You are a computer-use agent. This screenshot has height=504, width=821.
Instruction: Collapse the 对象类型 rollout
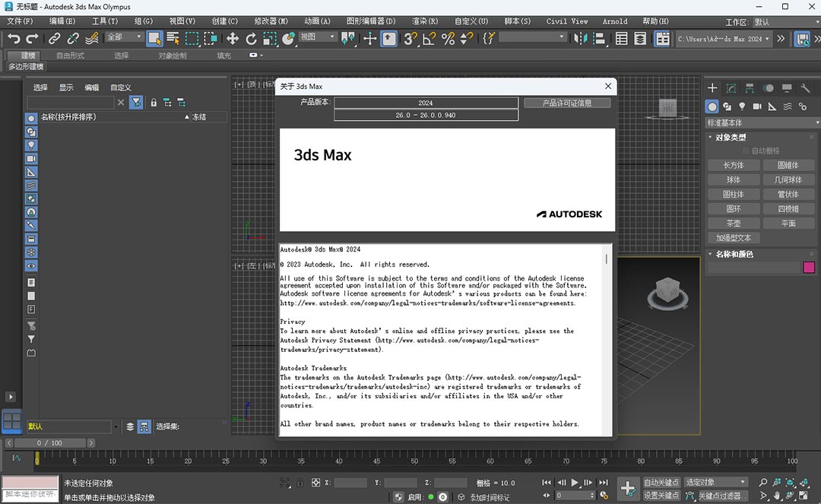[731, 138]
